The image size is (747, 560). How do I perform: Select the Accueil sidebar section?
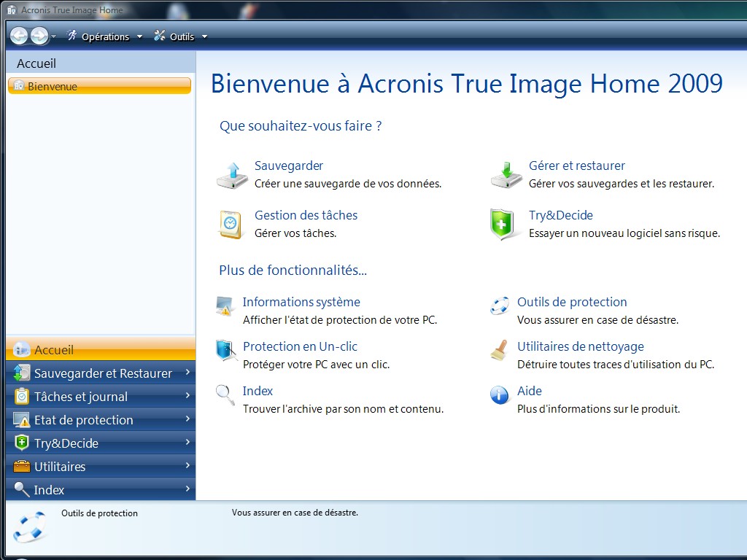coord(101,349)
